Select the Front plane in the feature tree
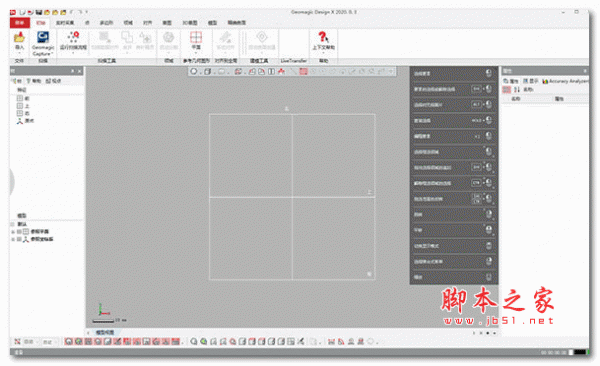600x366 pixels. 23,98
